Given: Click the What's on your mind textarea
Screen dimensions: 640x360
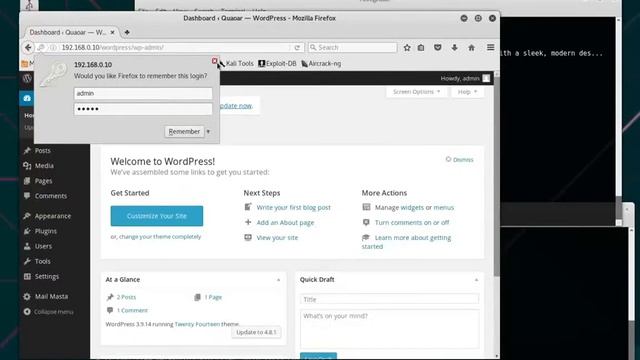Looking at the screenshot, I should pos(389,329).
